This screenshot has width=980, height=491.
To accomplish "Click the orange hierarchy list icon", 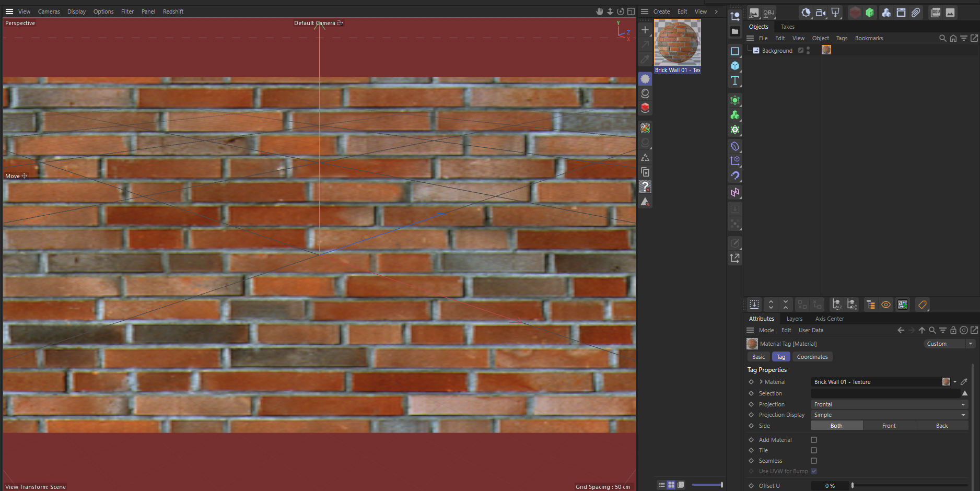I will click(x=871, y=305).
